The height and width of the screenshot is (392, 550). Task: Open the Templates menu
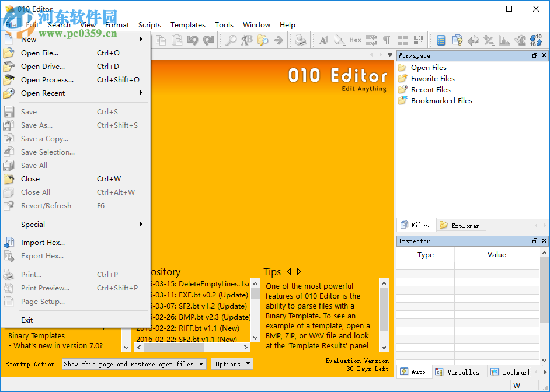[x=188, y=25]
